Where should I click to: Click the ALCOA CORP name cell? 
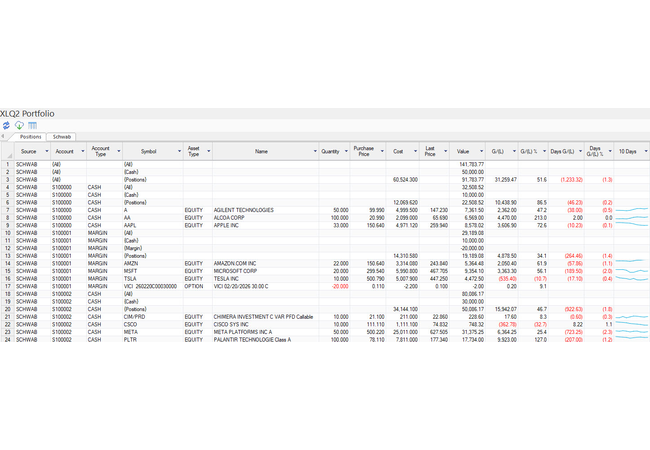pyautogui.click(x=265, y=218)
